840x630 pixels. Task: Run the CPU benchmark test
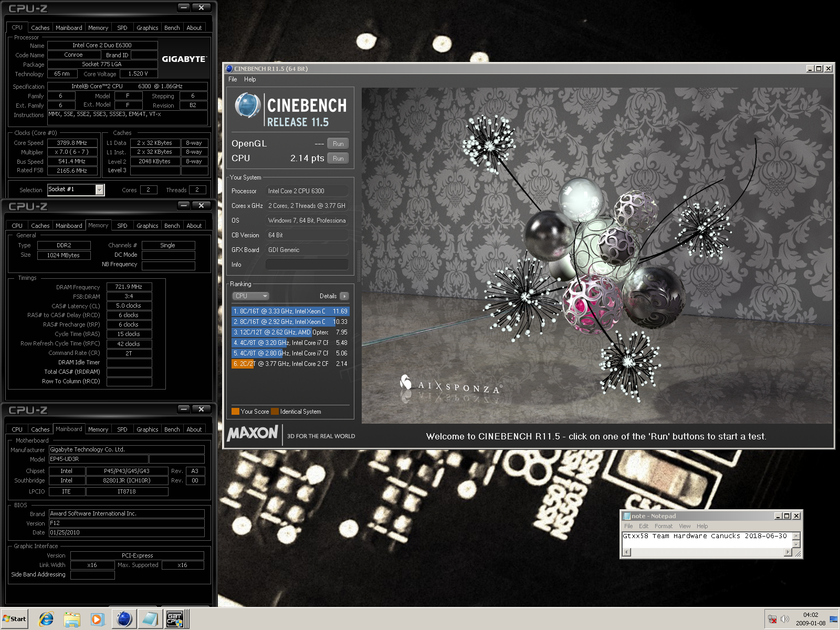(x=338, y=158)
